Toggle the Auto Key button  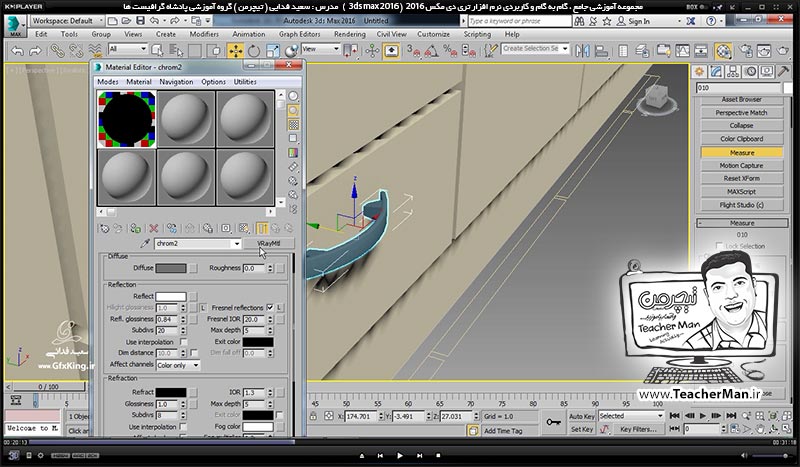[582, 416]
